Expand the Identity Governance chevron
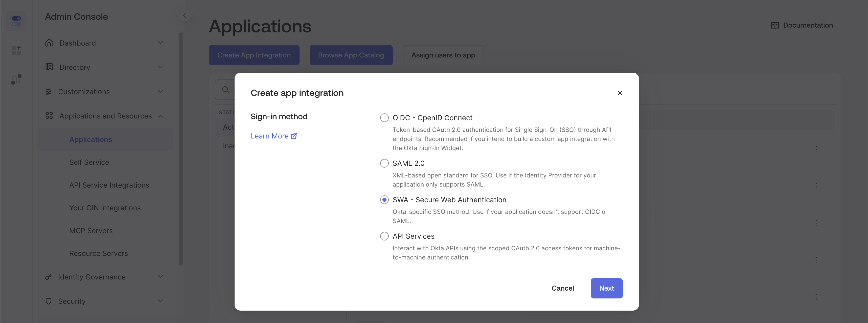 coord(161,277)
